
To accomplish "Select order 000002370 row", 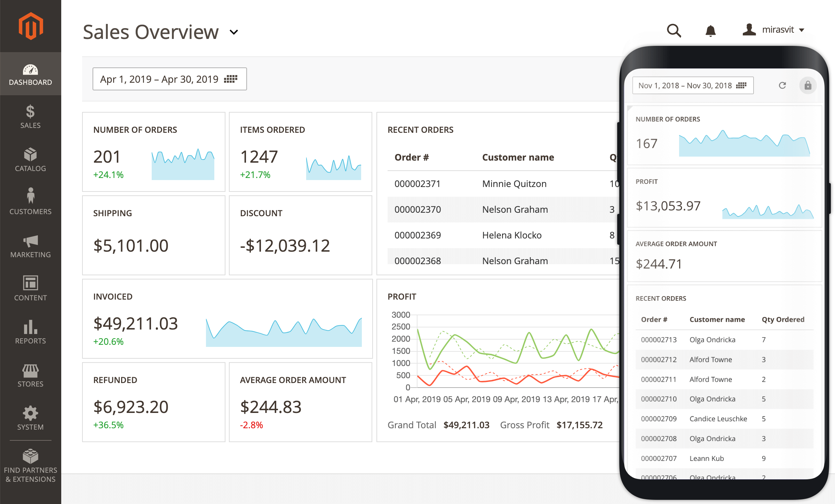I will (x=503, y=210).
